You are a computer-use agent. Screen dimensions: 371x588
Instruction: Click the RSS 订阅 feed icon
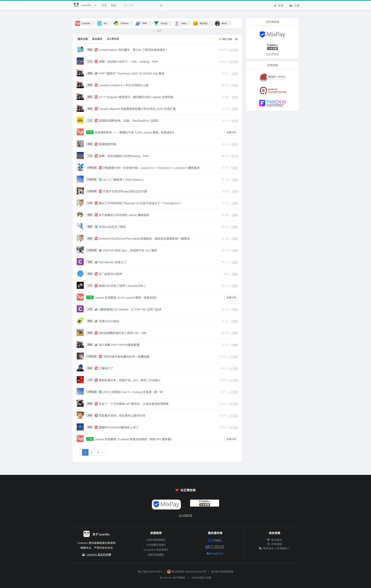[x=220, y=39]
